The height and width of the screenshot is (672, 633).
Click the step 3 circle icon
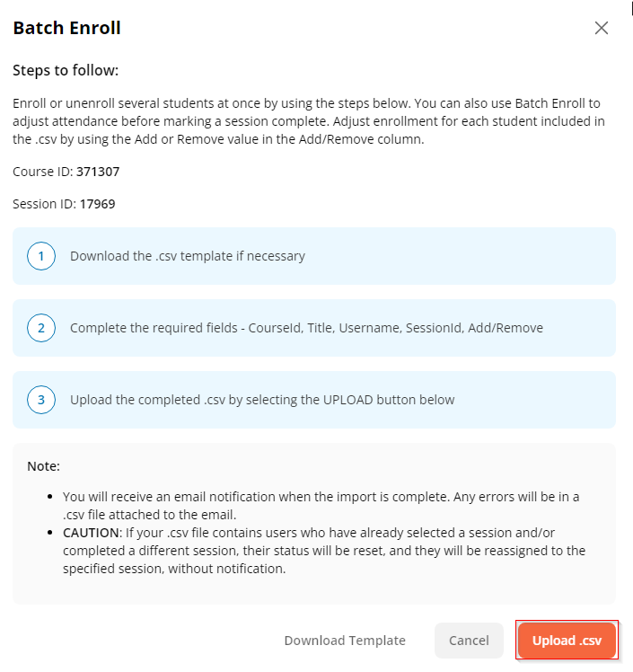click(41, 400)
